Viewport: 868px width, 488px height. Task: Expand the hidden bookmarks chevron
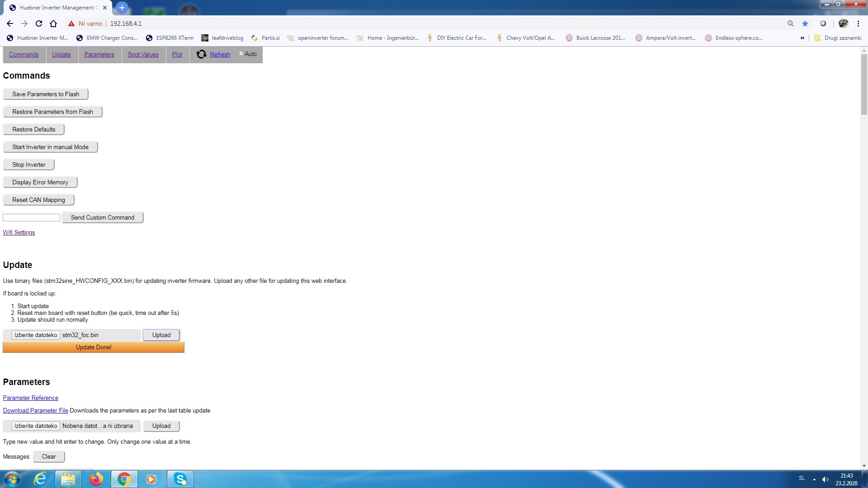802,38
